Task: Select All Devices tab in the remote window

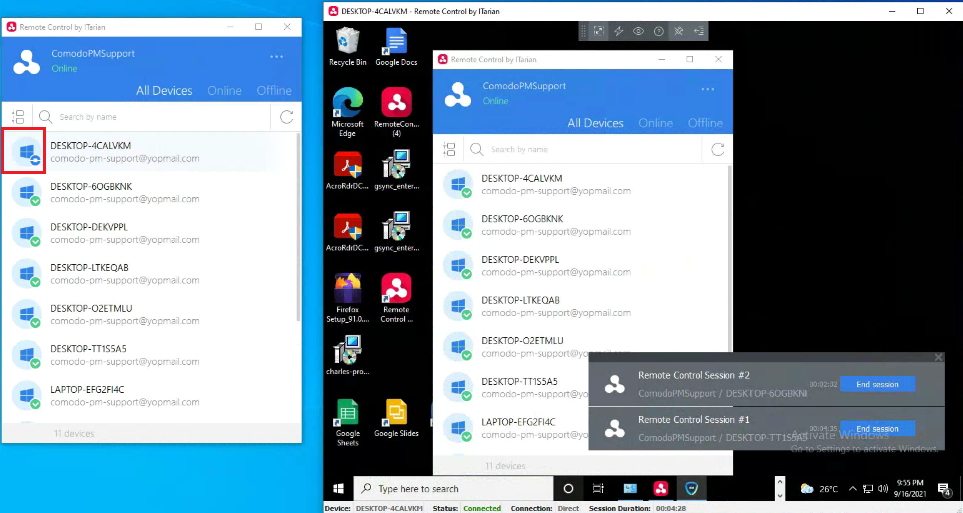Action: pyautogui.click(x=595, y=123)
